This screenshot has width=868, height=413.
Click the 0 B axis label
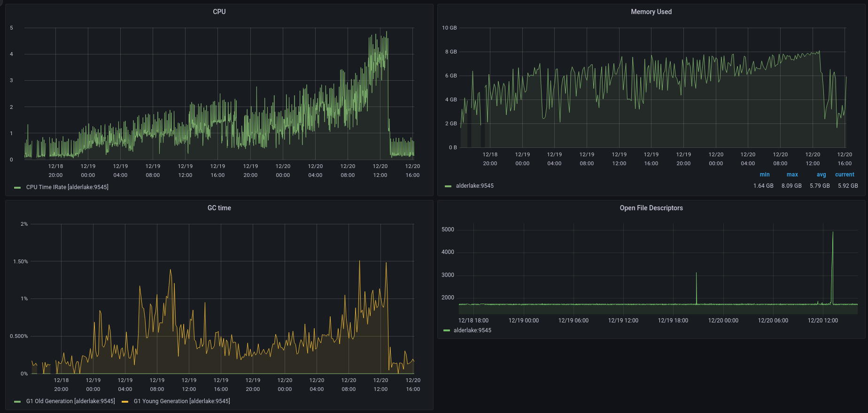tap(453, 148)
